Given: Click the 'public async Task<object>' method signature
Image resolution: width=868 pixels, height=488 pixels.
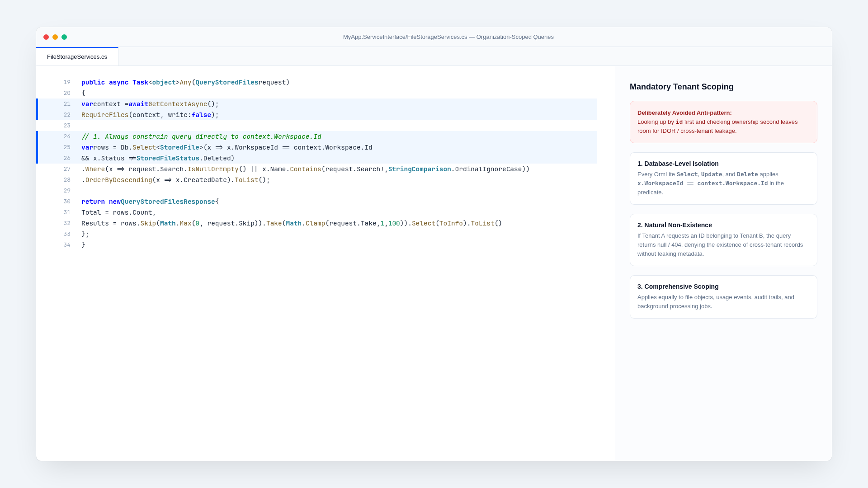Looking at the screenshot, I should (131, 82).
